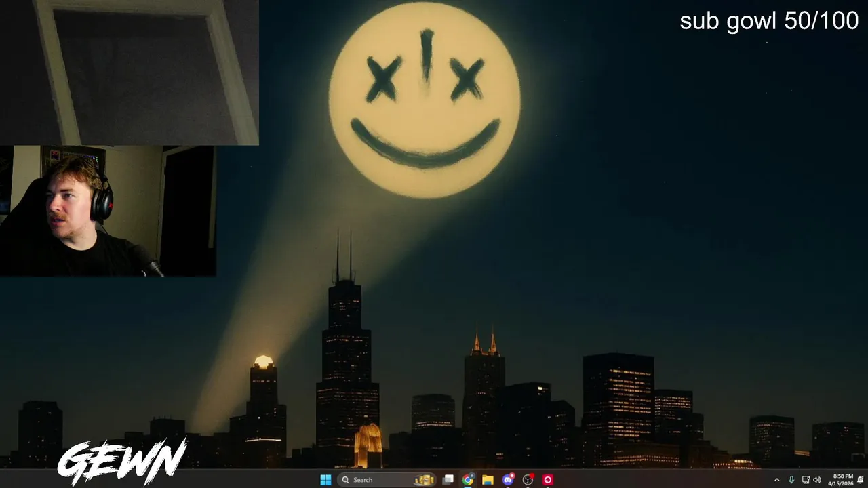Screen dimensions: 868x488
Task: Open the notification bell icon
Action: click(861, 480)
